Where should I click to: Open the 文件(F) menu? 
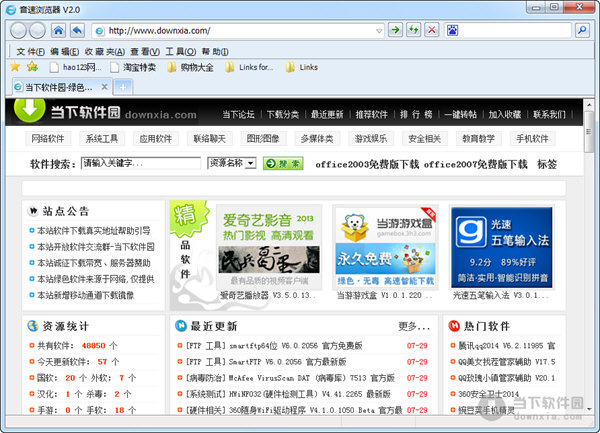[x=31, y=52]
